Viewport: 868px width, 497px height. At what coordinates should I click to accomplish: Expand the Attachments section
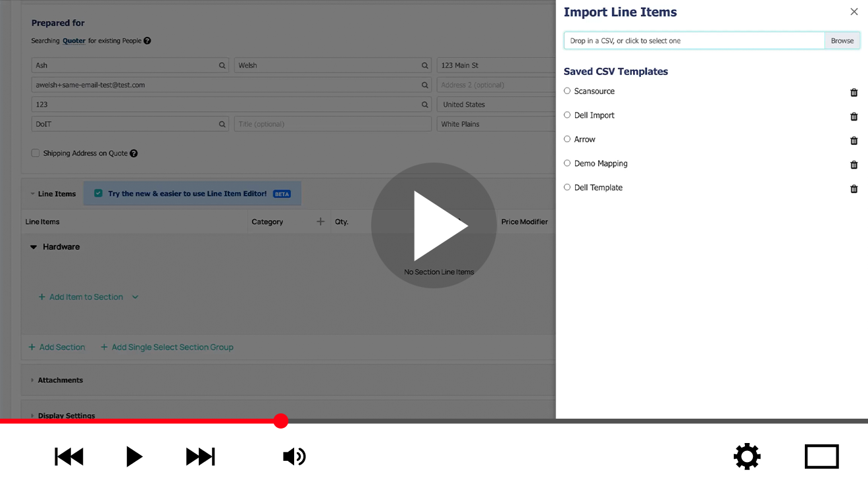[x=32, y=380]
